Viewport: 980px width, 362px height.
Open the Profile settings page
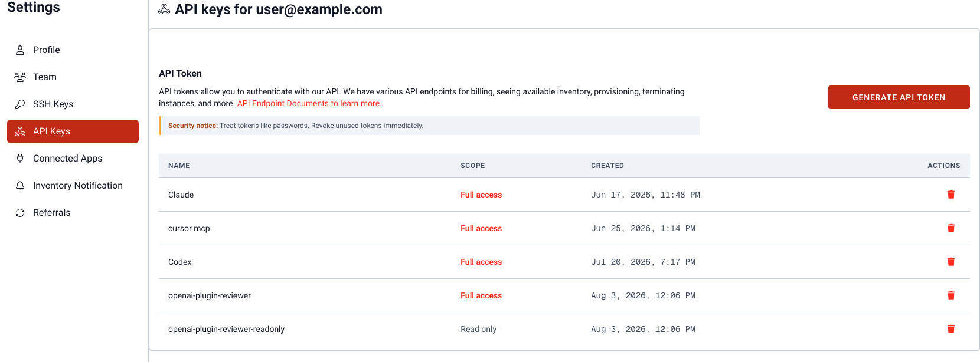click(x=73, y=50)
